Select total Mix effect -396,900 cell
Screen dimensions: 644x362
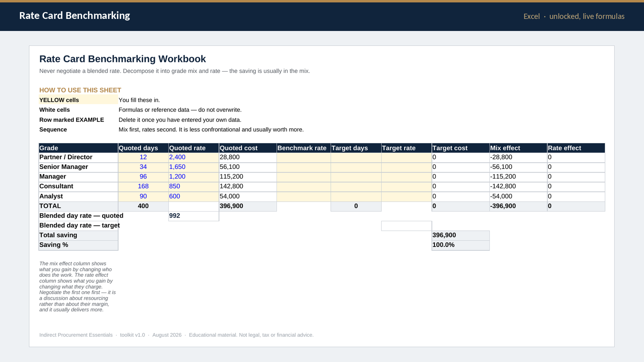518,206
